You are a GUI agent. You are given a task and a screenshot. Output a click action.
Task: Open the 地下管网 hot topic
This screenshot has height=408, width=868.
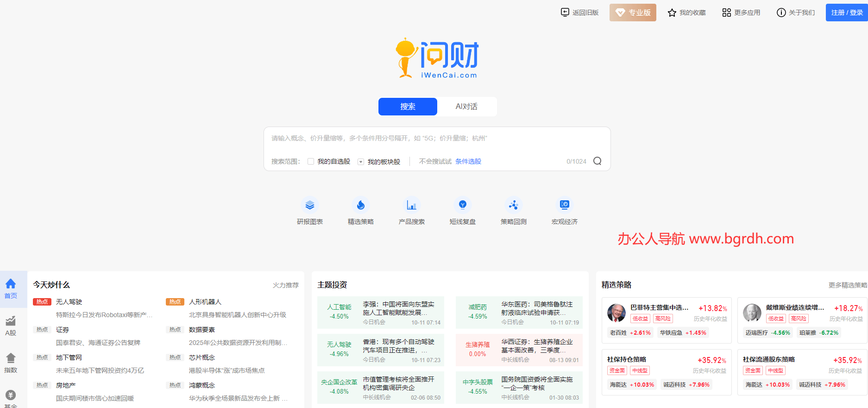click(x=69, y=357)
